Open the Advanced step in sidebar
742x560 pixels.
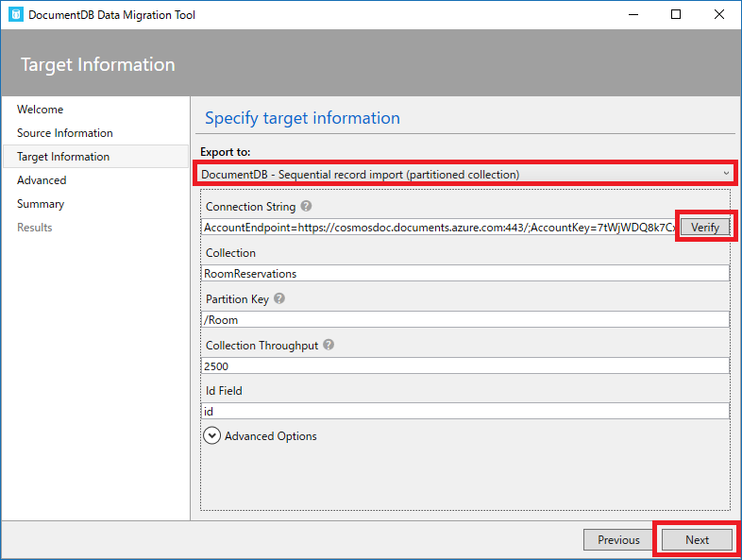[x=42, y=180]
